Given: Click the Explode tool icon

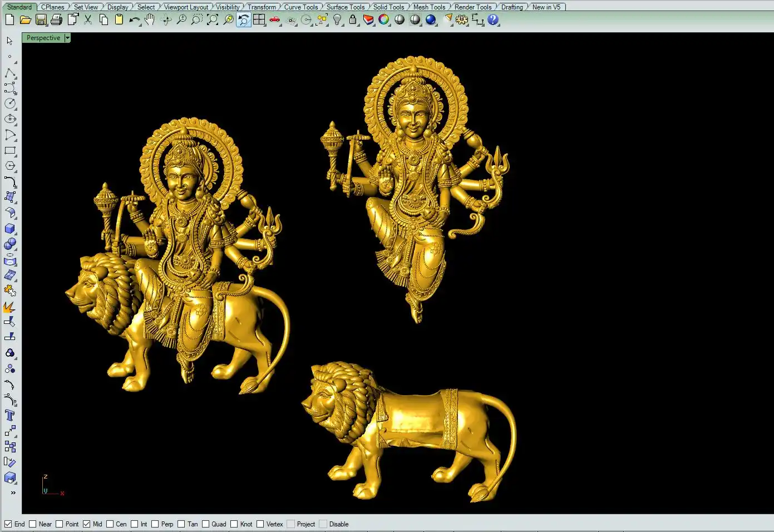Looking at the screenshot, I should pos(10,307).
